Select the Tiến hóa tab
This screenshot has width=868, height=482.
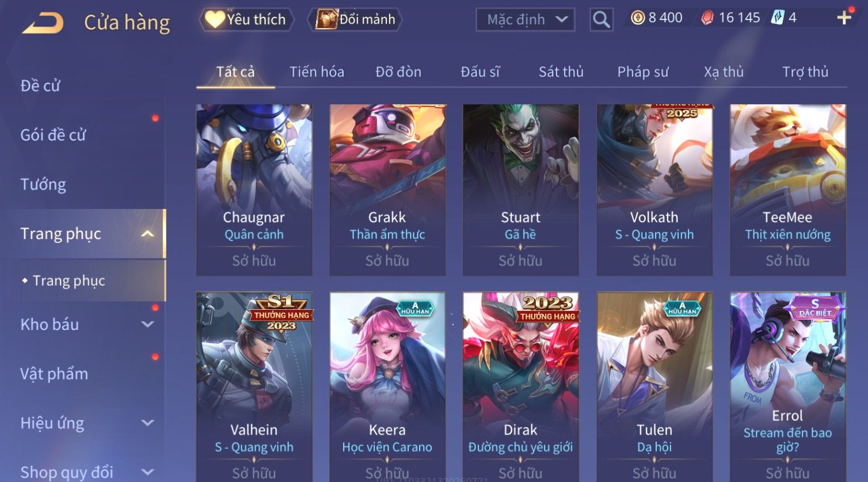[317, 72]
